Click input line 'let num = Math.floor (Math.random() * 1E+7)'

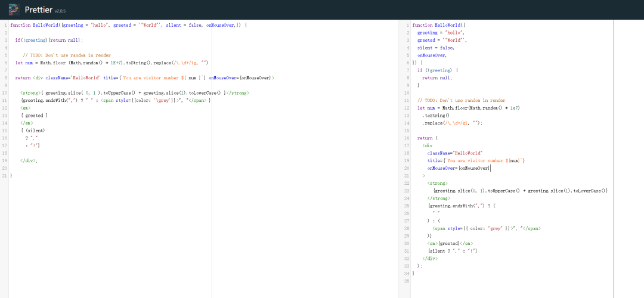pos(112,63)
